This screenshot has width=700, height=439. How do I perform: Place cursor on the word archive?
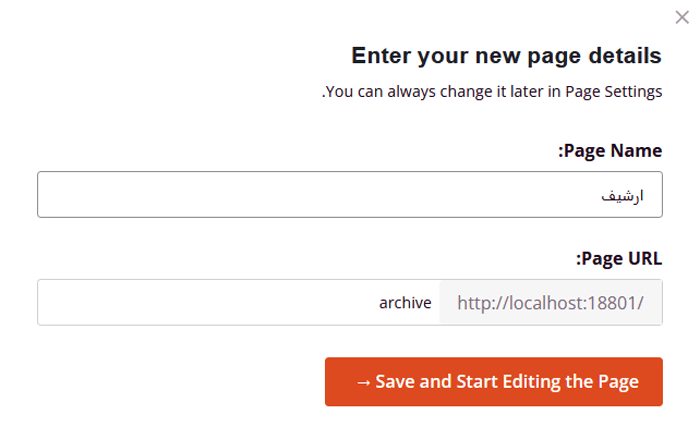click(x=405, y=302)
